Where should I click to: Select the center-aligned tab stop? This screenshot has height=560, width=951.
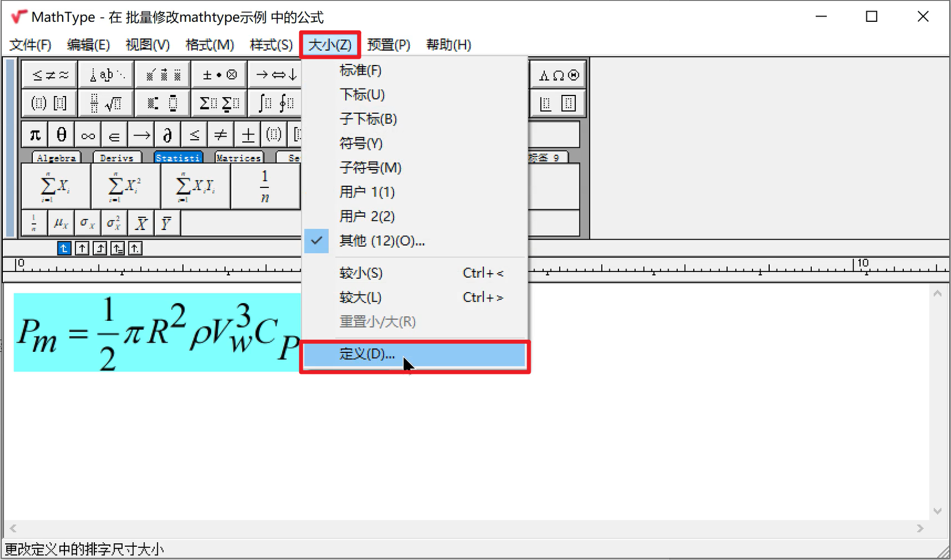point(82,248)
